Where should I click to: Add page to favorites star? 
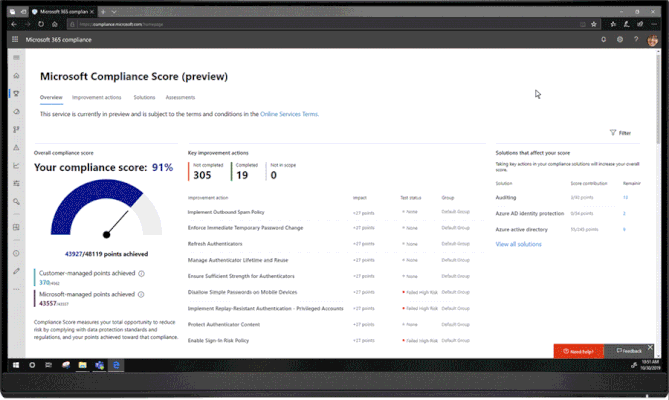[x=593, y=24]
